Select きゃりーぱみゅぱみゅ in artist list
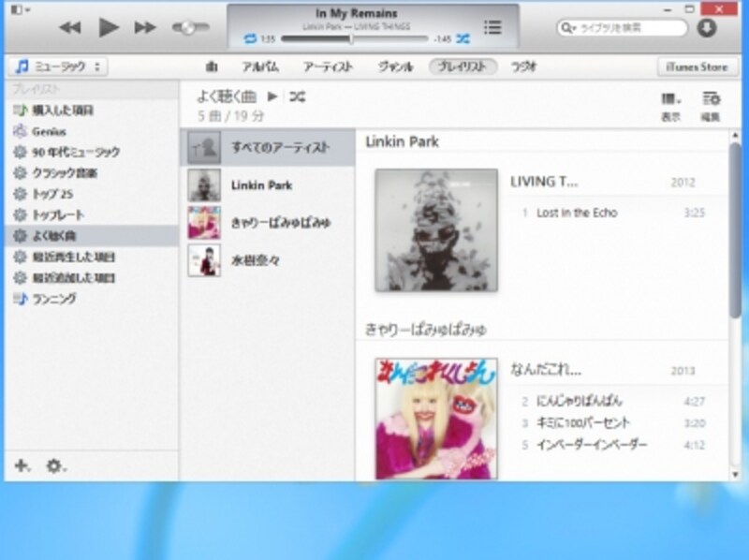Image resolution: width=749 pixels, height=560 pixels. 268,223
